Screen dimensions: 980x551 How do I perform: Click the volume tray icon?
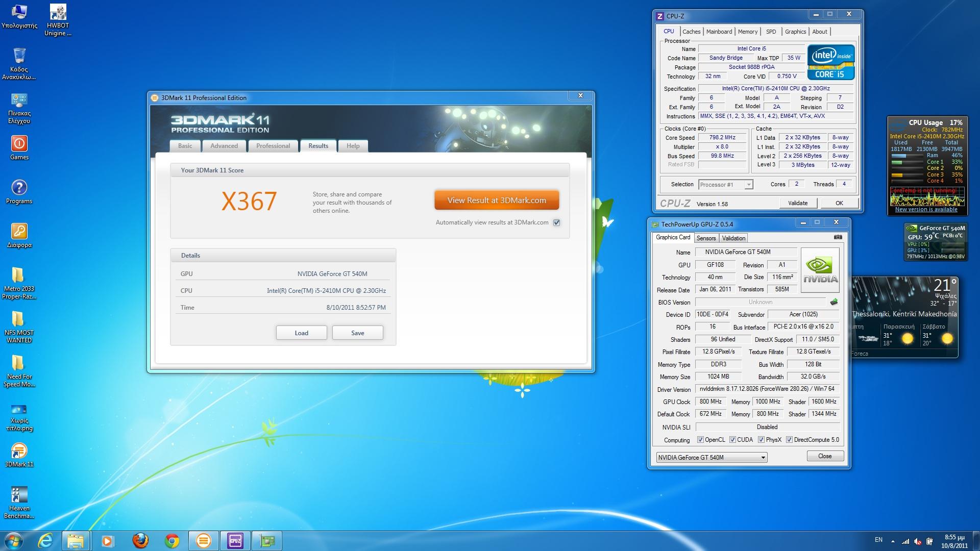(917, 541)
